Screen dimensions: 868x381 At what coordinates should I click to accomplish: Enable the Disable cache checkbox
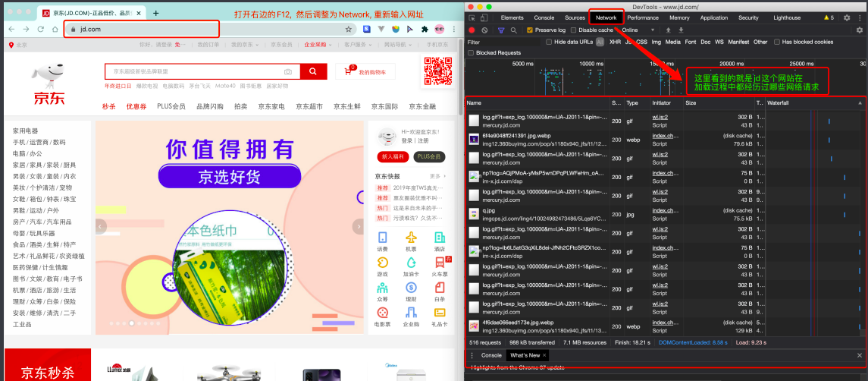pyautogui.click(x=574, y=30)
